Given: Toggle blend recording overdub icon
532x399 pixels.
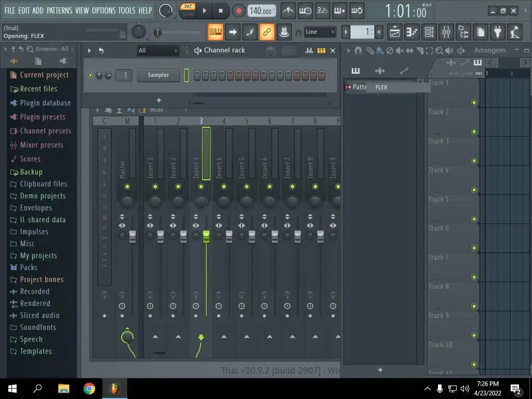Looking at the screenshot, I should point(340,11).
